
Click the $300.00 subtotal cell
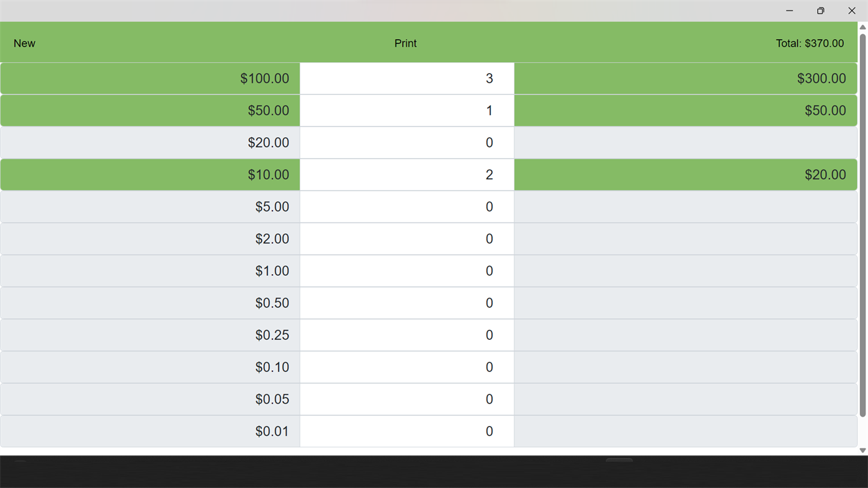pos(686,78)
